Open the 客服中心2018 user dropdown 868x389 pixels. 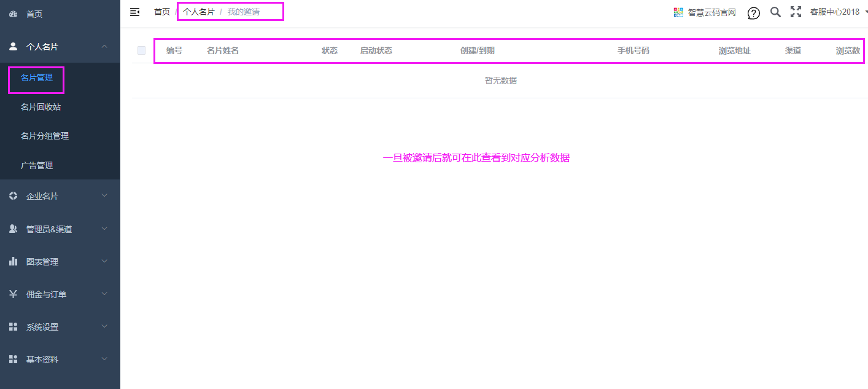[837, 12]
